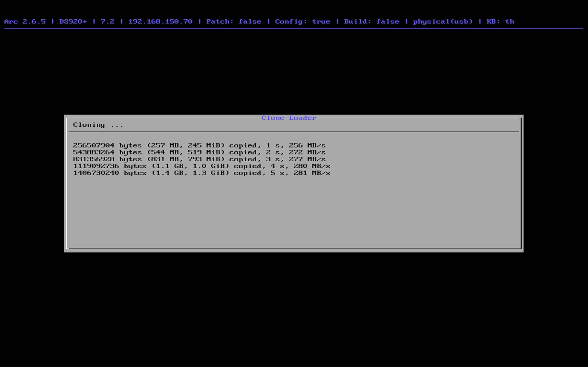Click the Clone Loader dialog title
This screenshot has height=367, width=588.
click(x=289, y=118)
